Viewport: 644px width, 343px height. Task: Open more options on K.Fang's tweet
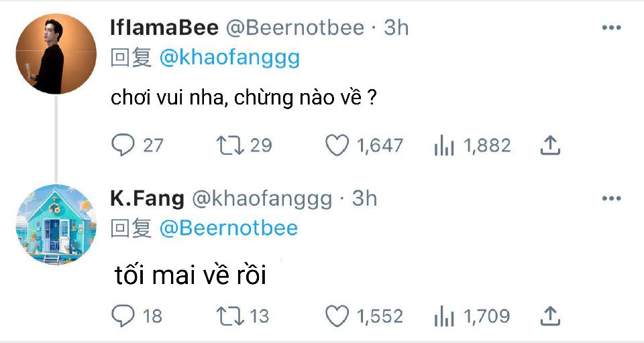coord(611,199)
